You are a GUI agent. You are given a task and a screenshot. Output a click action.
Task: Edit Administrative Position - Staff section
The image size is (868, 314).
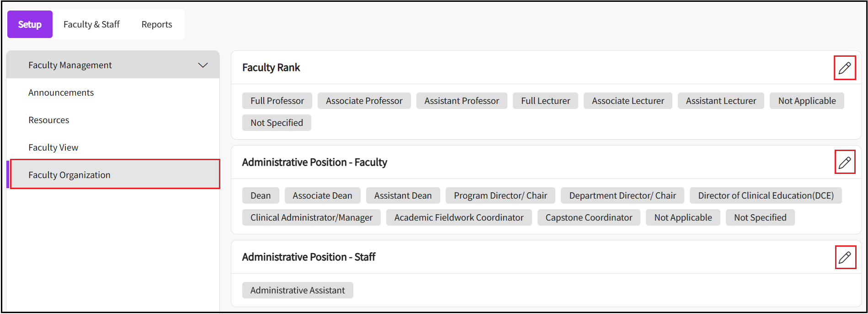pyautogui.click(x=845, y=257)
